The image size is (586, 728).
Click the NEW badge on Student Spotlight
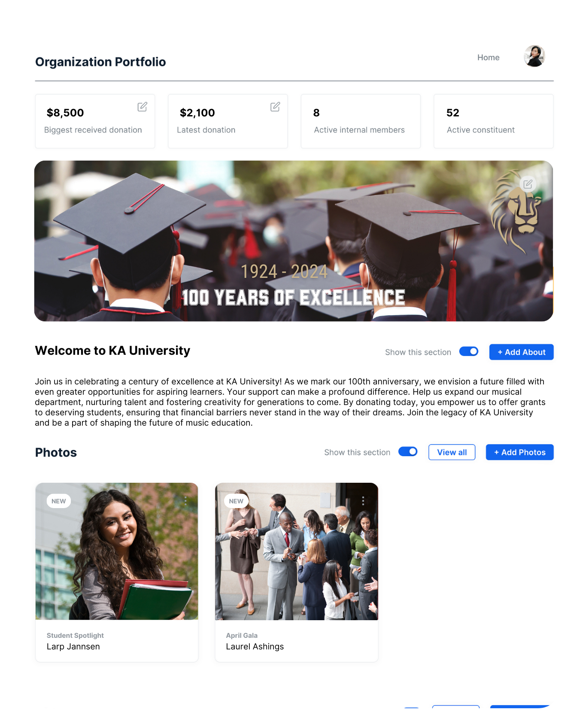[x=59, y=501]
